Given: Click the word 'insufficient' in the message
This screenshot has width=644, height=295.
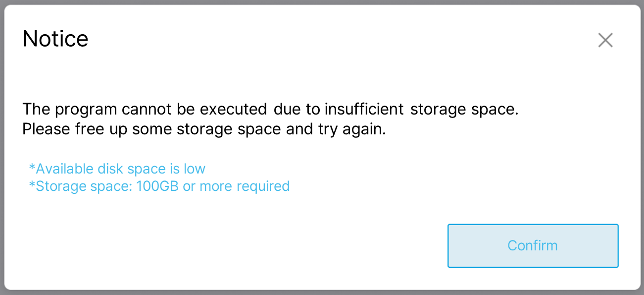Looking at the screenshot, I should [365, 109].
